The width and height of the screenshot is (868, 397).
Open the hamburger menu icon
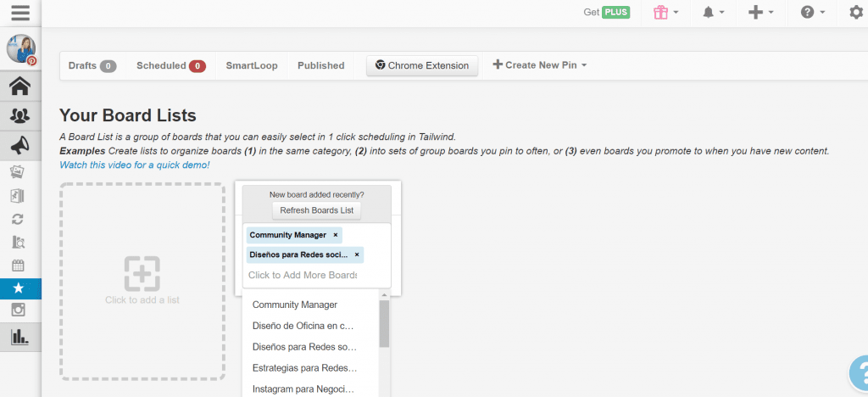point(20,12)
